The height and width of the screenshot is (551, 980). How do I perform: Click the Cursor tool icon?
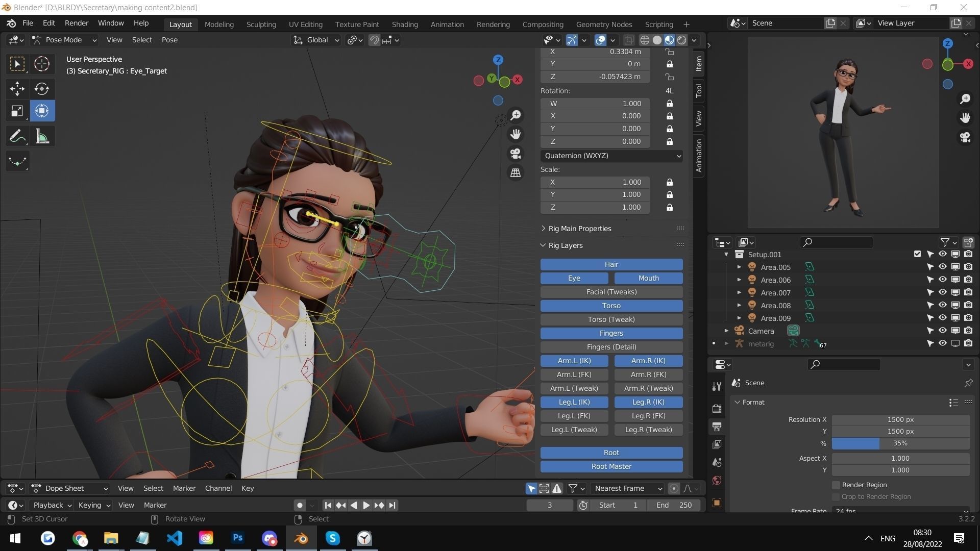pyautogui.click(x=42, y=64)
